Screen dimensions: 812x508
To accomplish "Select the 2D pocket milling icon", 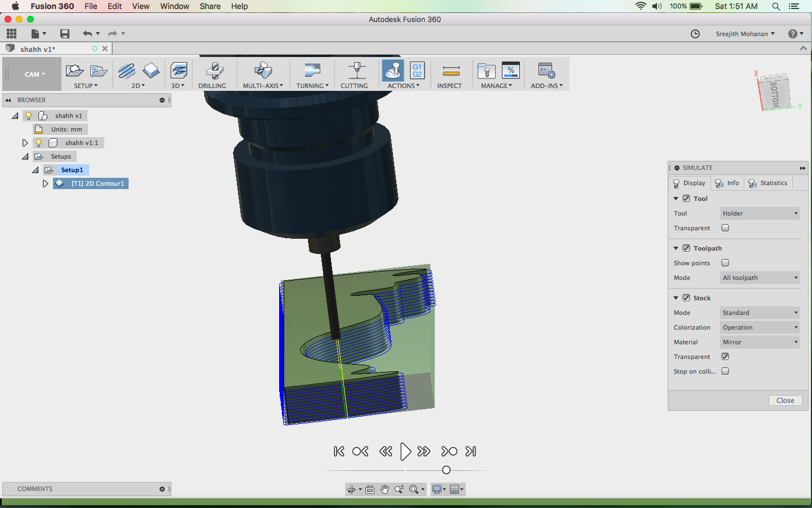I will click(151, 71).
